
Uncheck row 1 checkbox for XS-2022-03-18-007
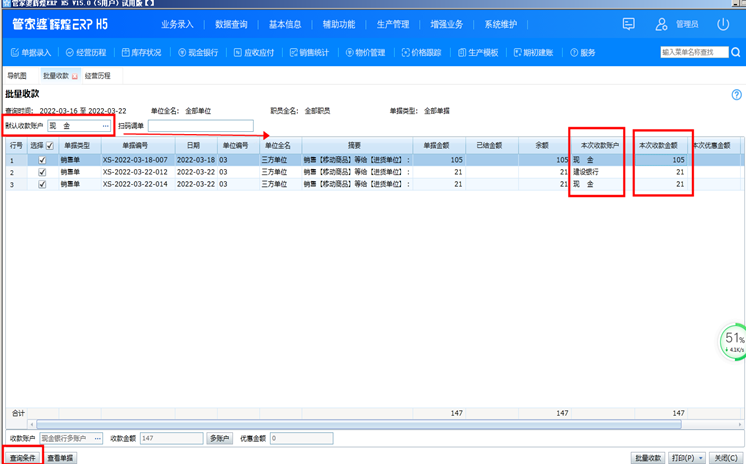[x=41, y=160]
